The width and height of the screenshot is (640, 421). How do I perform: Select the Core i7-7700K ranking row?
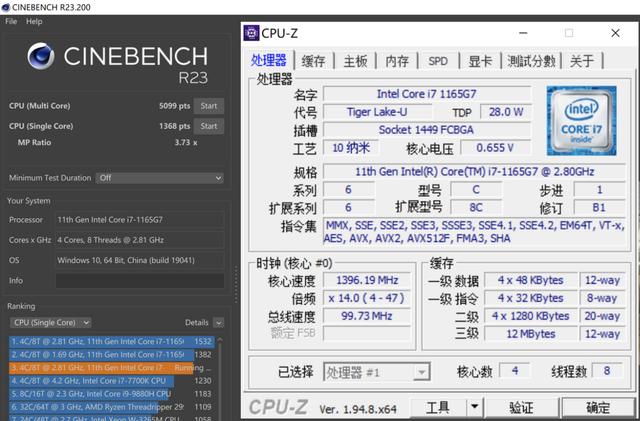pyautogui.click(x=111, y=381)
